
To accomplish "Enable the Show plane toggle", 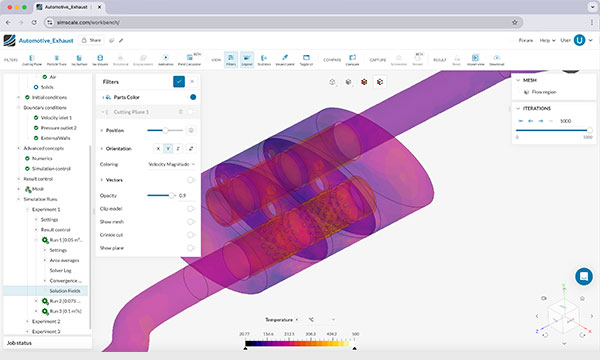I will [191, 248].
